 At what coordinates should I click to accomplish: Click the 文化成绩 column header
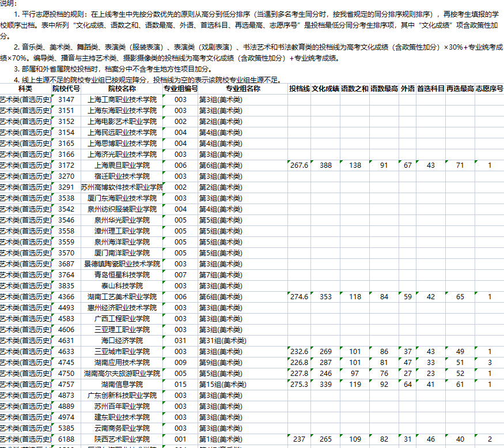pos(325,89)
